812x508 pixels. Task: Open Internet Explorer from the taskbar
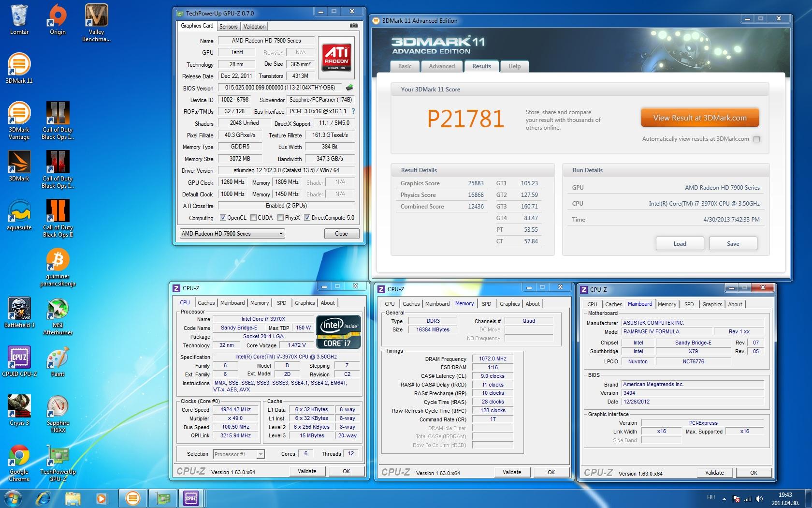[43, 498]
